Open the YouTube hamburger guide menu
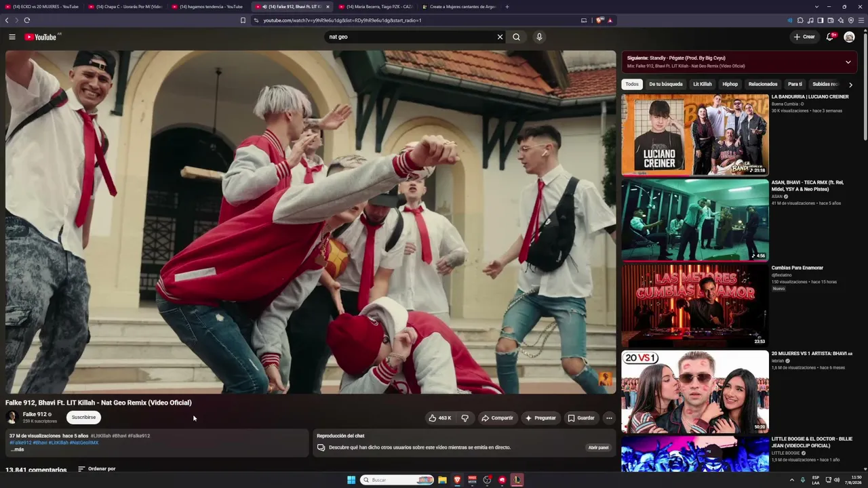Viewport: 868px width, 488px height. [12, 37]
